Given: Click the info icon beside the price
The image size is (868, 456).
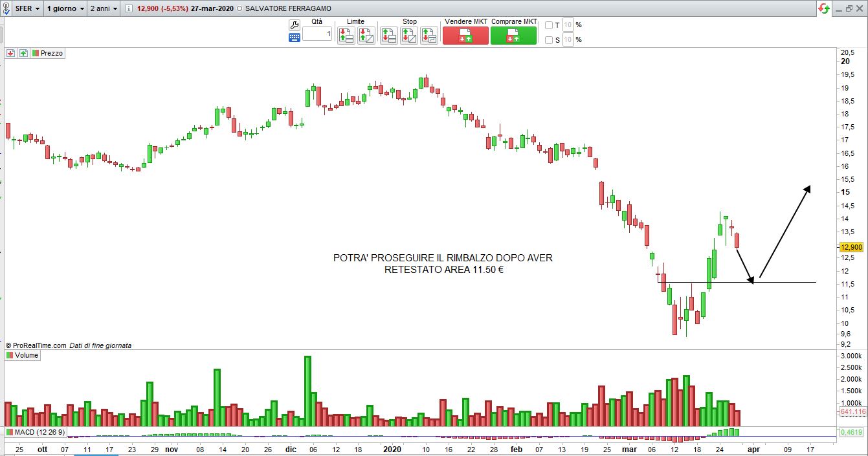Looking at the screenshot, I should tap(129, 9).
